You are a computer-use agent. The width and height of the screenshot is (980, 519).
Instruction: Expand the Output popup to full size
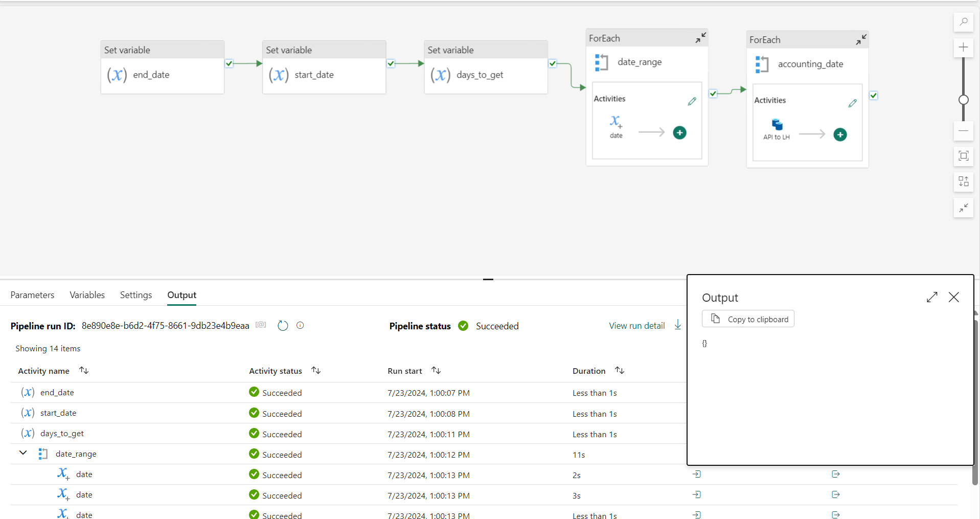tap(932, 297)
